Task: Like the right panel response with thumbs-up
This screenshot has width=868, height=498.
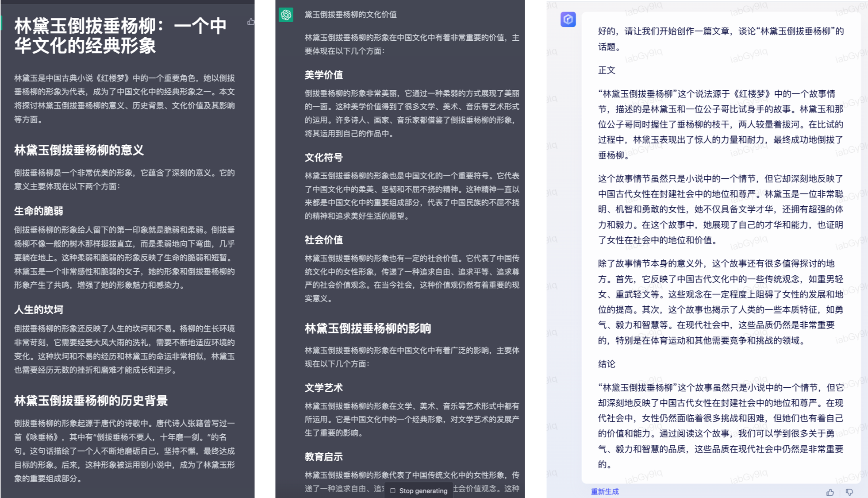Action: point(830,492)
